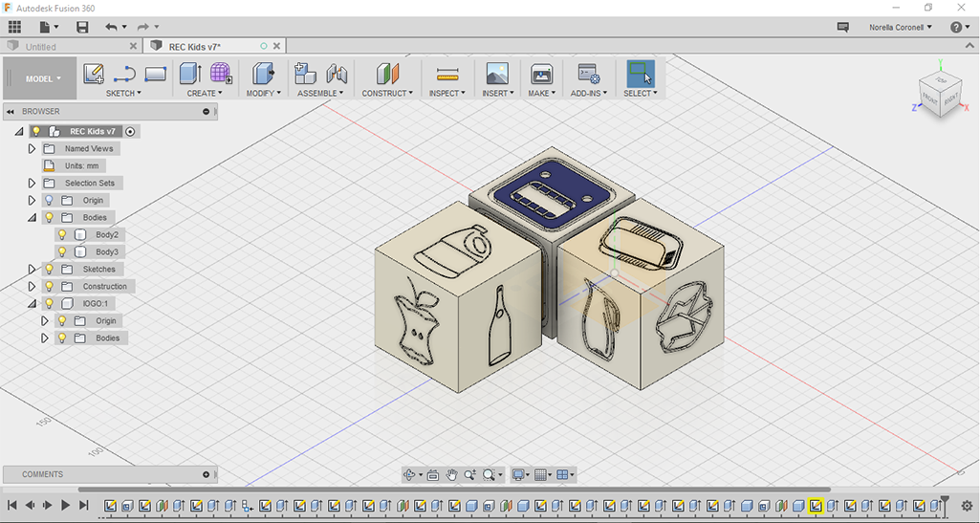The width and height of the screenshot is (980, 523).
Task: Open the Help question mark menu
Action: [x=956, y=27]
